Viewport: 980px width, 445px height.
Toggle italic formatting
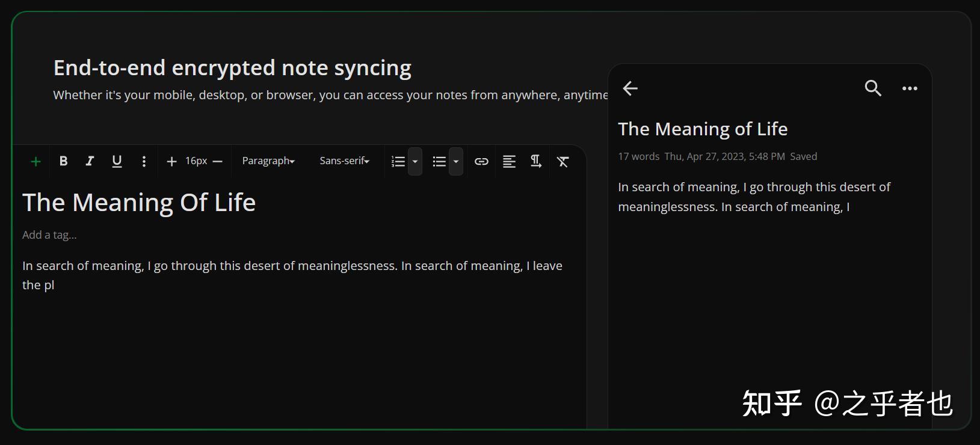90,161
